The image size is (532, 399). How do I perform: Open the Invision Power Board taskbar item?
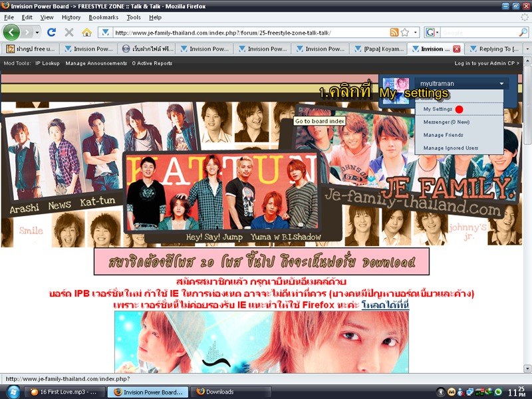coord(148,392)
